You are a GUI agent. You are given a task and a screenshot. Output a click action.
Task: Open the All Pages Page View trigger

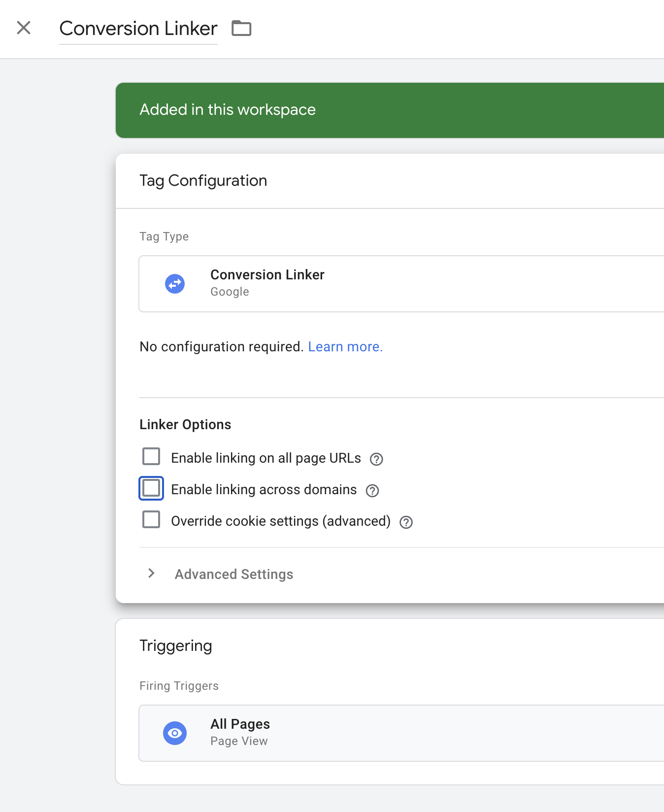pyautogui.click(x=401, y=733)
